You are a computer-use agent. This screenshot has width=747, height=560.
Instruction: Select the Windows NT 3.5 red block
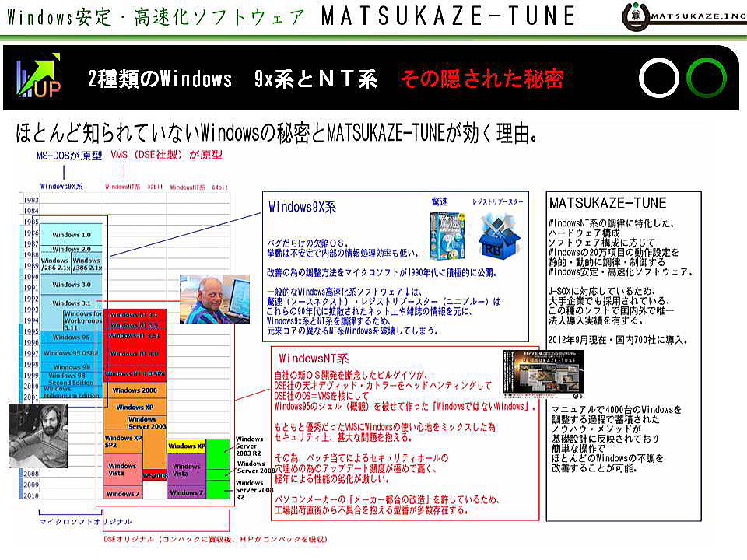click(x=135, y=325)
